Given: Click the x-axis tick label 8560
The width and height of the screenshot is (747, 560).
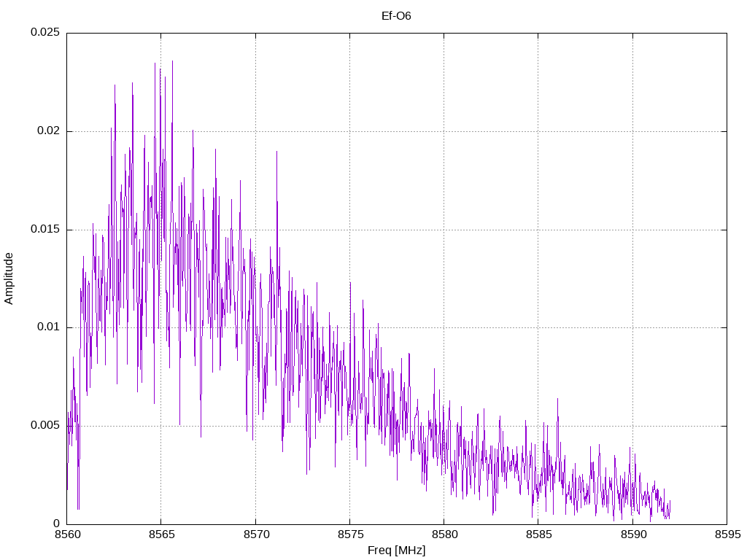Looking at the screenshot, I should coord(67,534).
